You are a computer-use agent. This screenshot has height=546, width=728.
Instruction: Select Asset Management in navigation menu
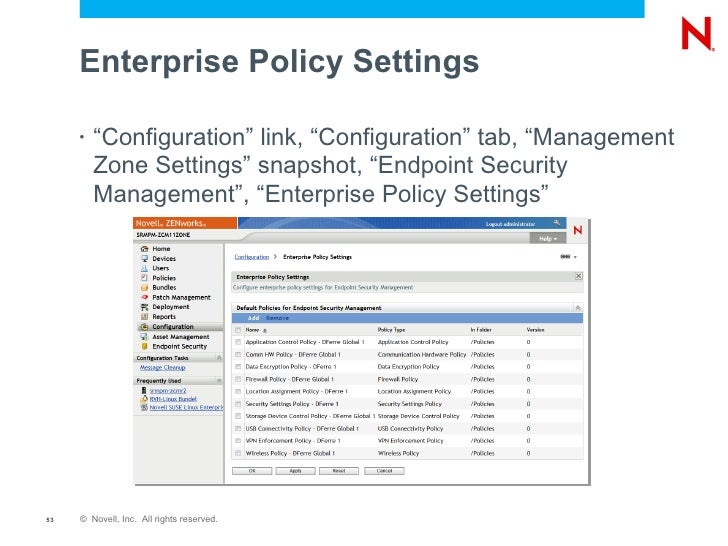[x=181, y=337]
